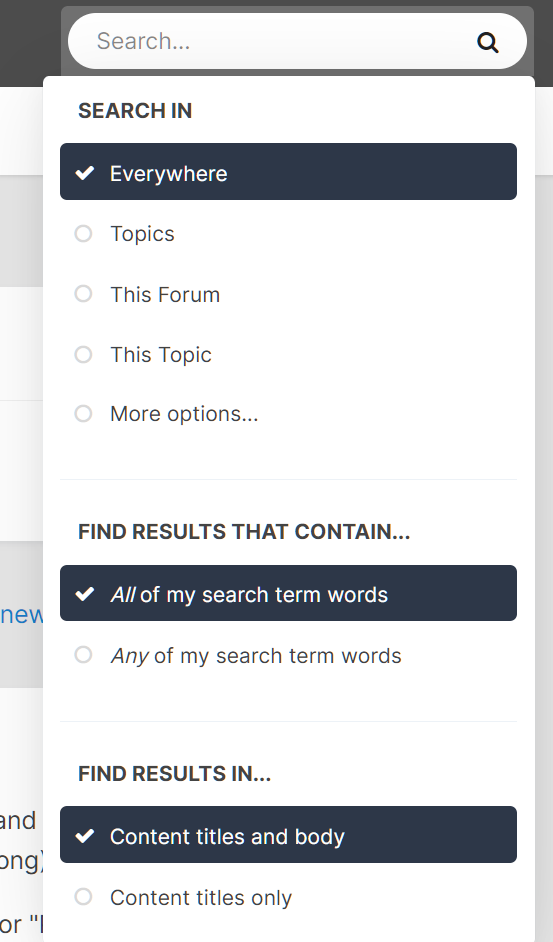Check the Content titles only radio circle
This screenshot has width=553, height=942.
[83, 896]
